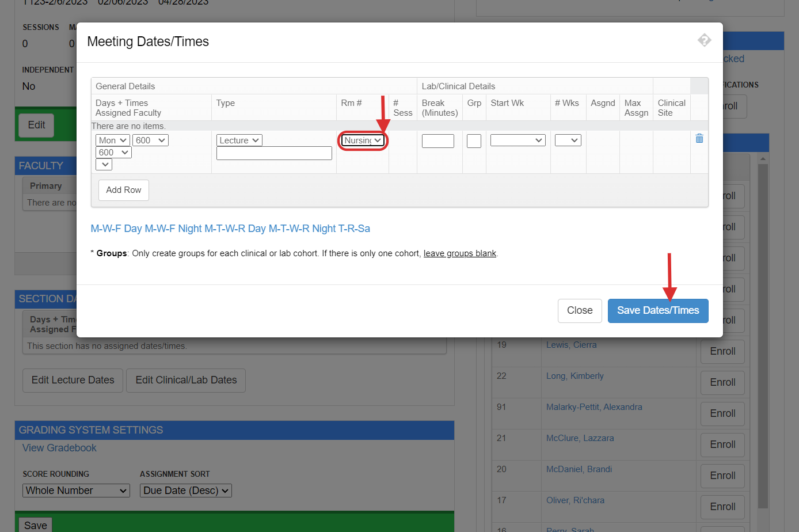This screenshot has height=532, width=799.
Task: Click Save Dates/Times button
Action: tap(657, 311)
